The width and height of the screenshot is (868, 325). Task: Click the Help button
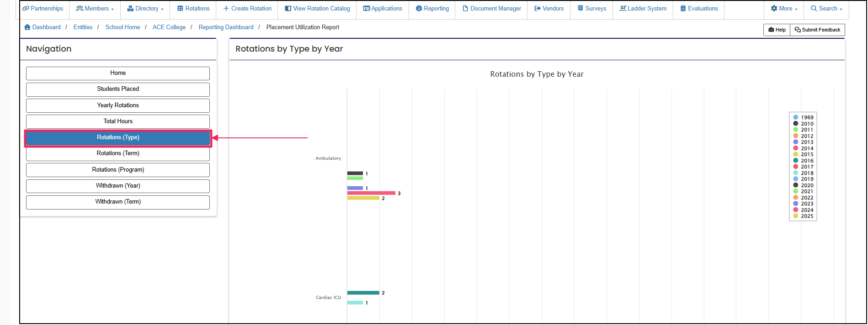[x=777, y=30]
